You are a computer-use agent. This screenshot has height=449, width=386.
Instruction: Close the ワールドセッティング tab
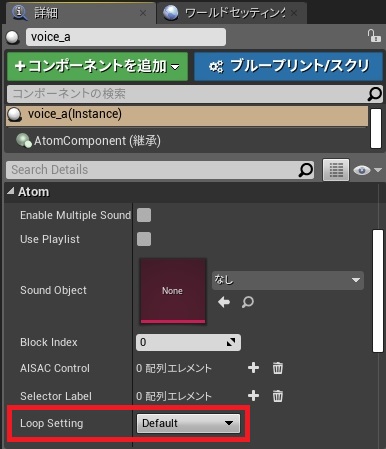(x=294, y=13)
